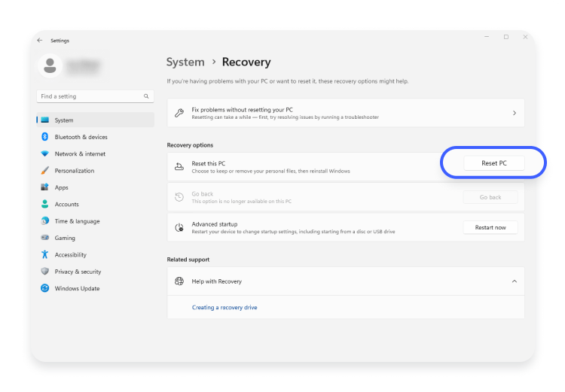Click the Bluetooth icon in sidebar

[x=44, y=137]
